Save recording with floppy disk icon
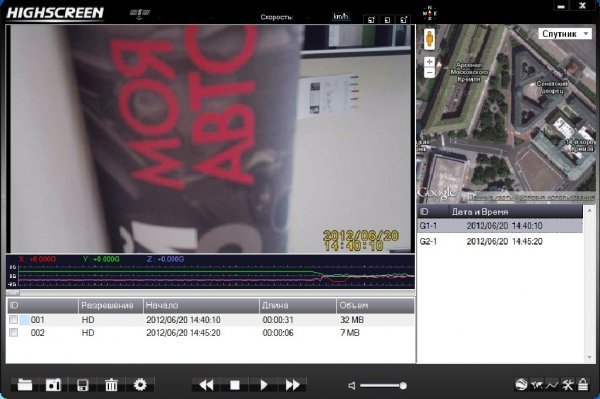 [82, 384]
